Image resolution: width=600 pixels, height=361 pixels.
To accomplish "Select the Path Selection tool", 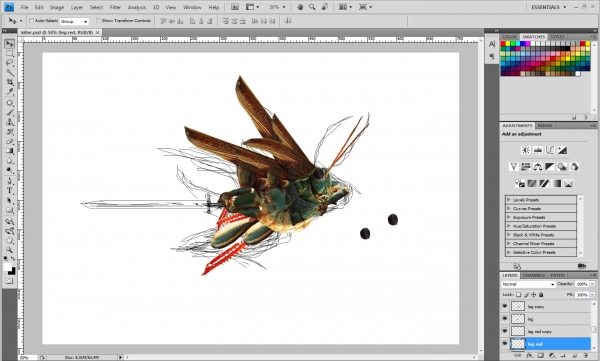I will pyautogui.click(x=10, y=200).
